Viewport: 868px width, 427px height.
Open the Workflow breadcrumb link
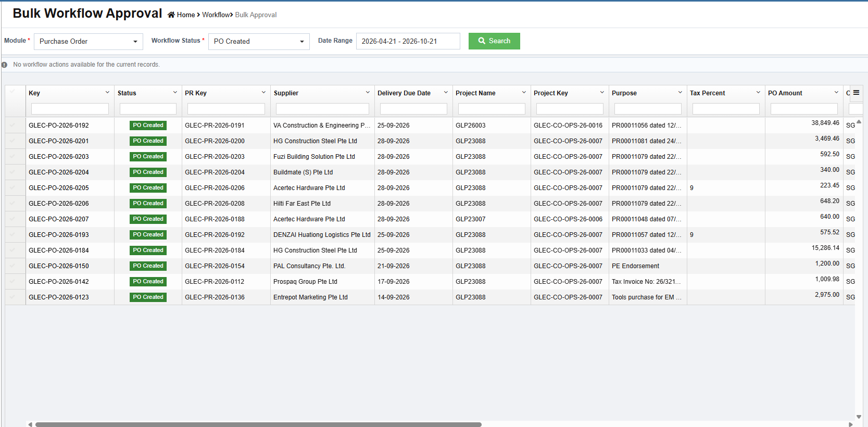point(216,15)
